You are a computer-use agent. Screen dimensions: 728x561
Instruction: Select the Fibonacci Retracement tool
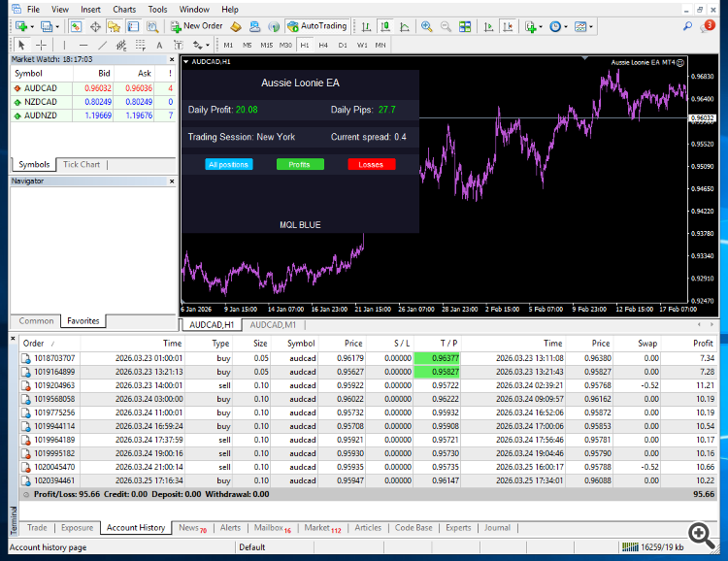click(x=140, y=45)
